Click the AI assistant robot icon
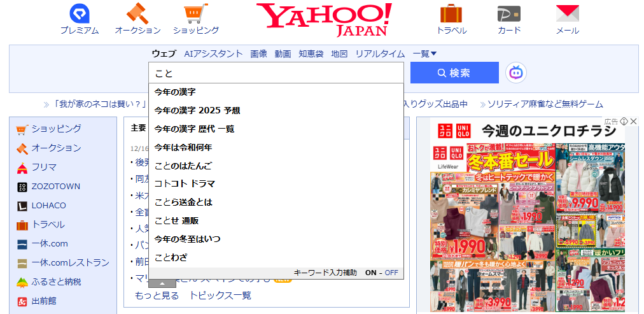Viewport: 644px width, 314px height. point(516,73)
